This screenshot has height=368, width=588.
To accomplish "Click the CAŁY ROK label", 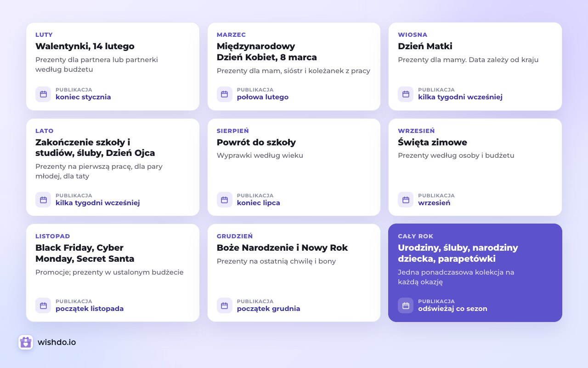I will 416,236.
